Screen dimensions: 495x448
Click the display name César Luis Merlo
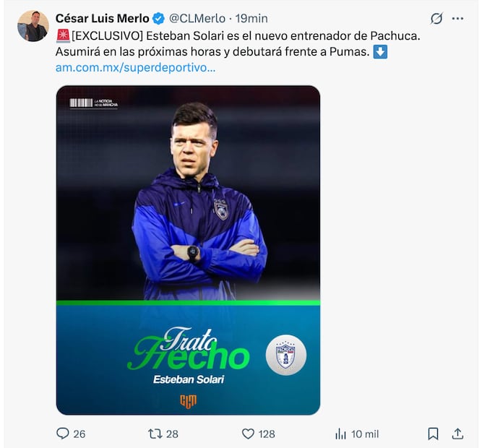(102, 19)
